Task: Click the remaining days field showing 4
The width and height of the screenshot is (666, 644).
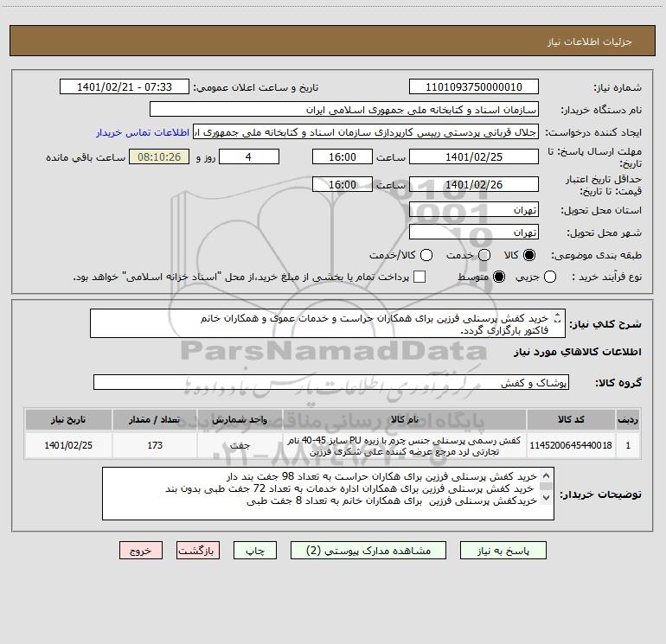Action: point(249,156)
